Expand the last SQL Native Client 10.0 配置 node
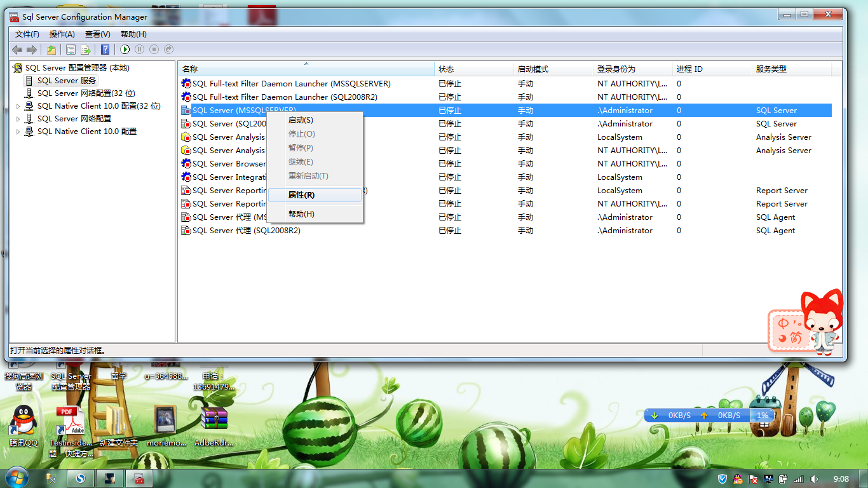 coord(18,132)
